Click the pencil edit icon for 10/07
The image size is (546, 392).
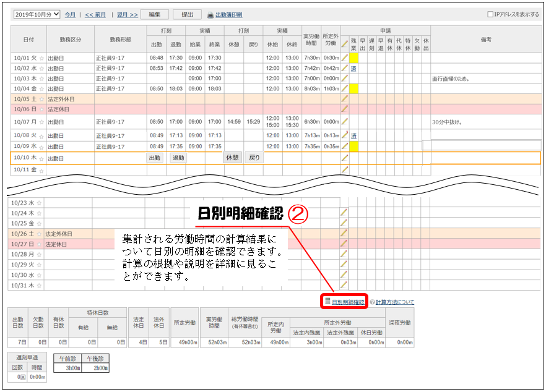[x=345, y=122]
